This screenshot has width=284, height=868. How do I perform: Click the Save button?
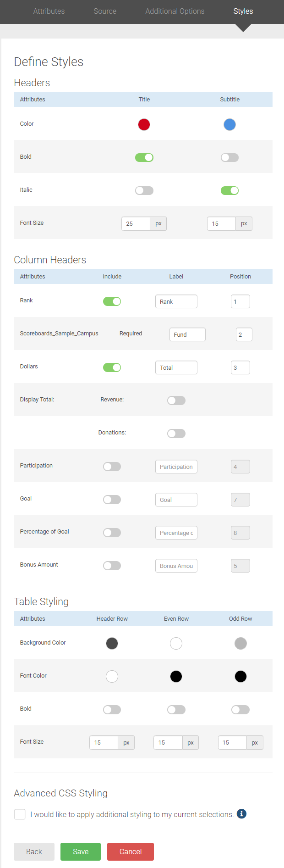[80, 851]
